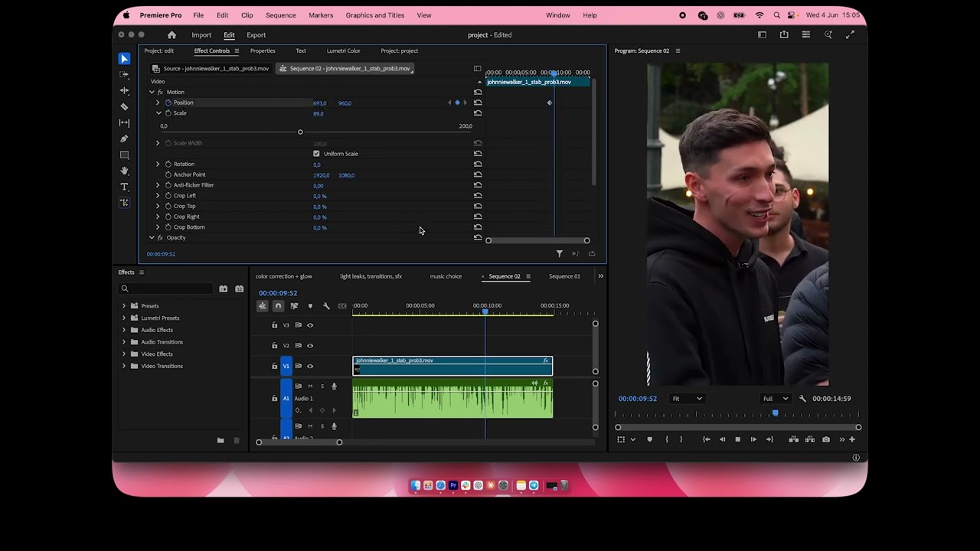Toggle snap magnet in timeline
This screenshot has width=980, height=551.
tap(278, 306)
